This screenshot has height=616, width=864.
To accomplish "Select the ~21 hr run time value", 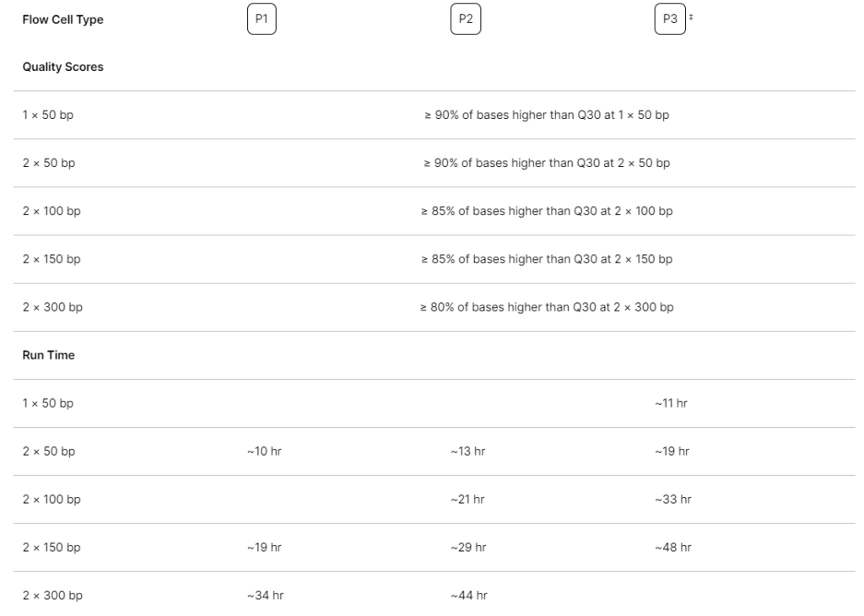I will 467,500.
